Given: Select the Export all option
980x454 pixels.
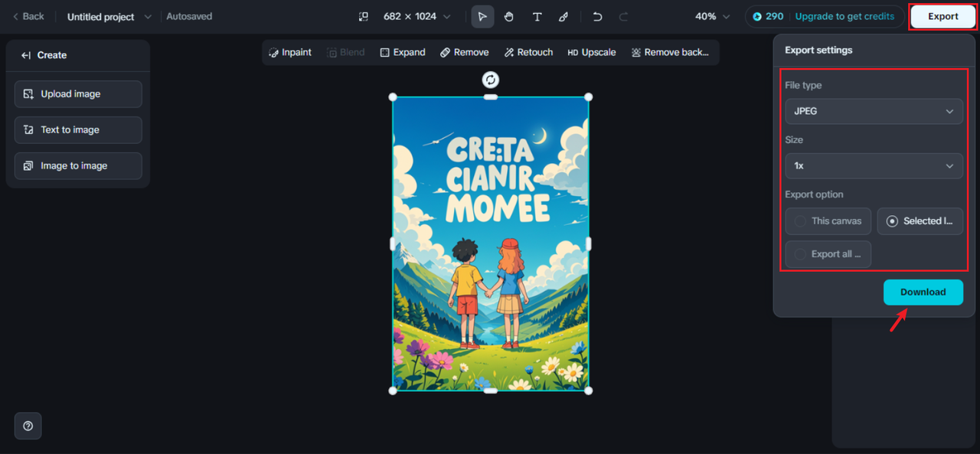Looking at the screenshot, I should click(x=828, y=254).
